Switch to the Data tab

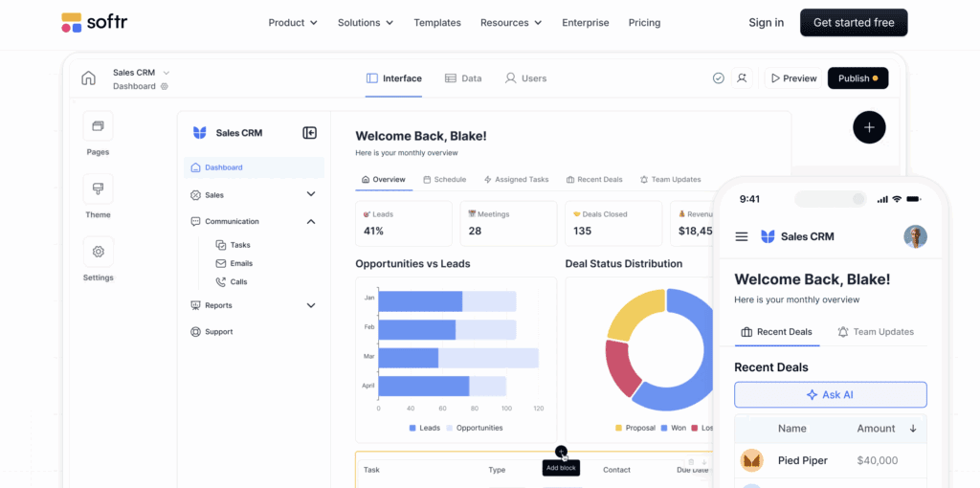[463, 78]
